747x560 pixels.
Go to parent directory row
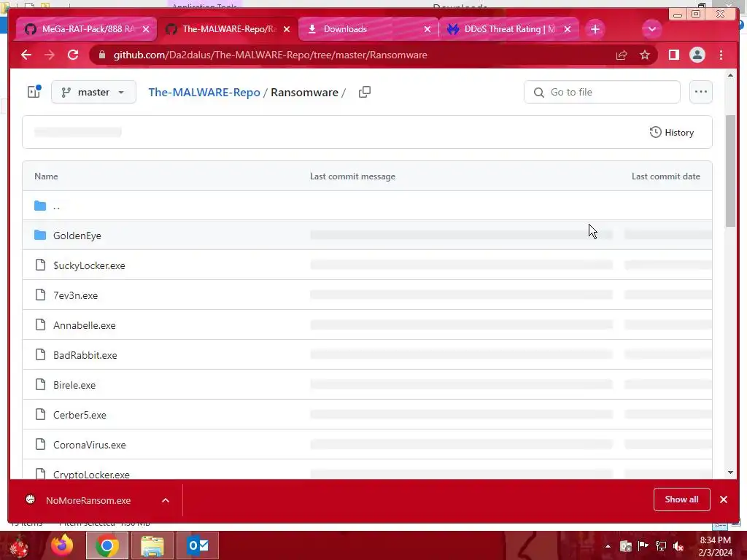click(x=368, y=206)
